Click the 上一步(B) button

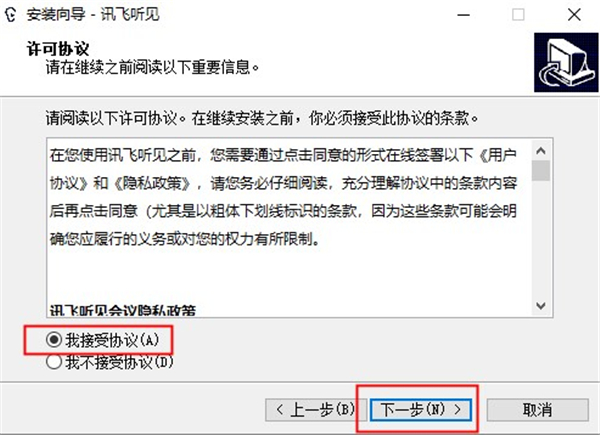pos(316,410)
